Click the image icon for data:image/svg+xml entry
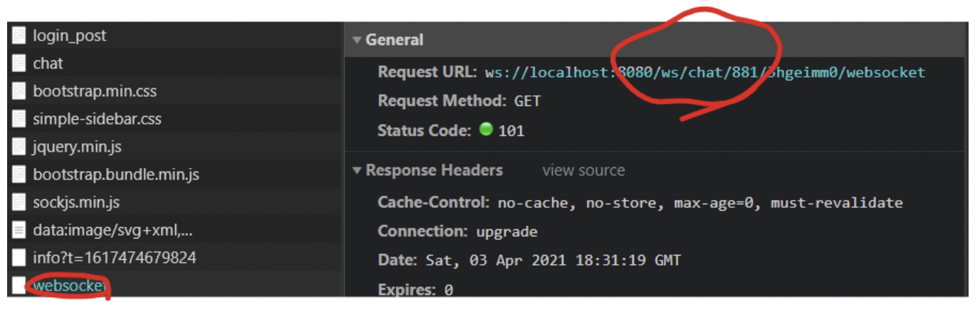 tap(19, 230)
